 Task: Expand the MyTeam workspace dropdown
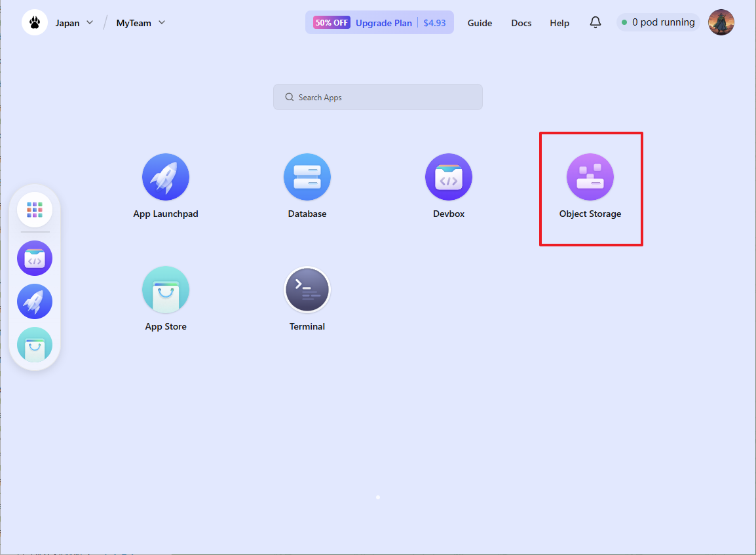141,23
